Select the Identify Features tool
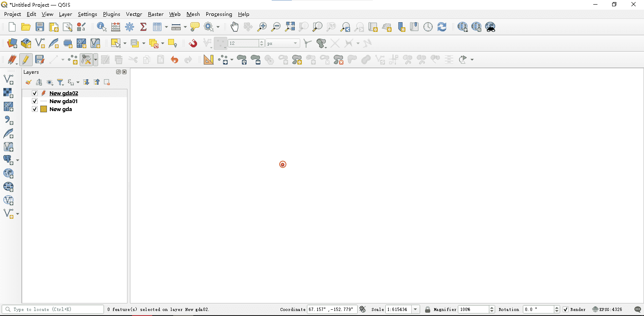 101,27
